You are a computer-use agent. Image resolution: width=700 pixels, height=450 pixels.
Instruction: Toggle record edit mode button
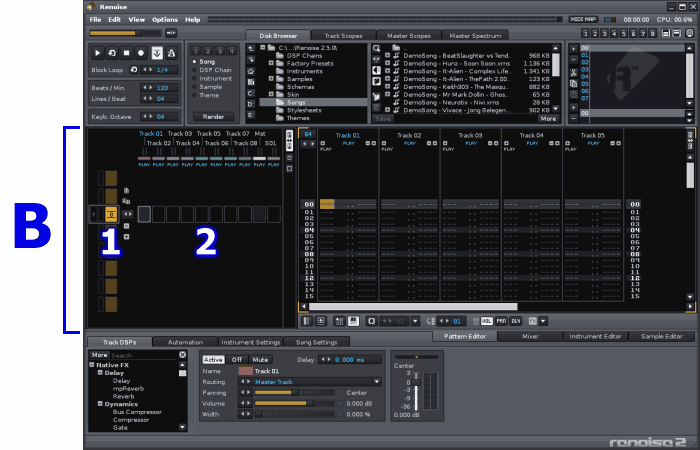click(141, 53)
